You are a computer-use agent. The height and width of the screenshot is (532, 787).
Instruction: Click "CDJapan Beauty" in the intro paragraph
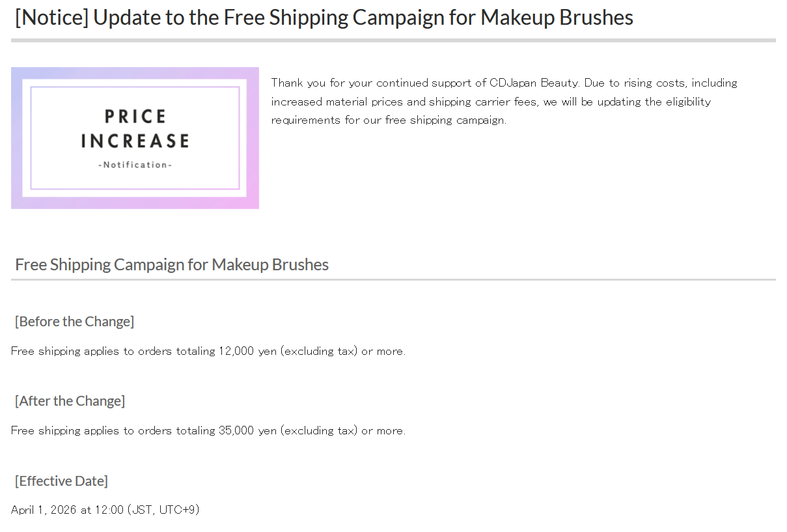[x=533, y=83]
